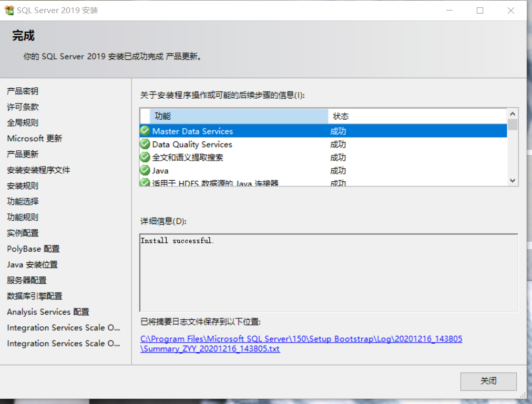
Task: Click the green icon beside 全文和语义提取搜索
Action: tap(145, 157)
